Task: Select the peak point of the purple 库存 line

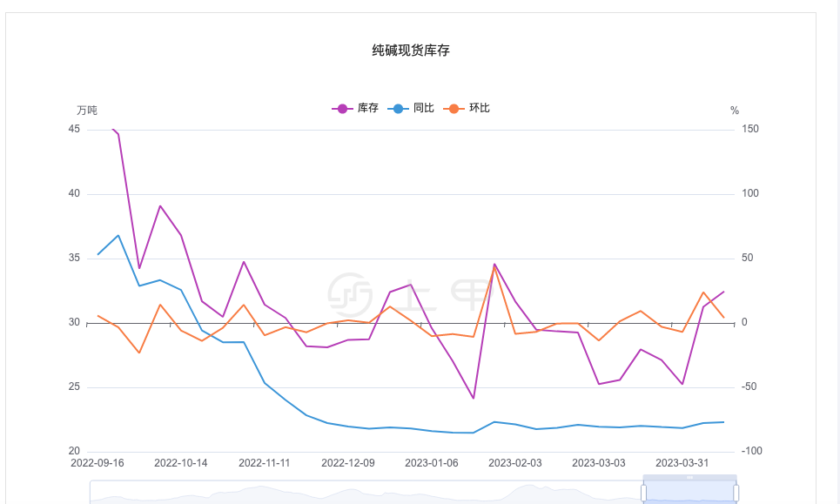Action: click(x=114, y=129)
